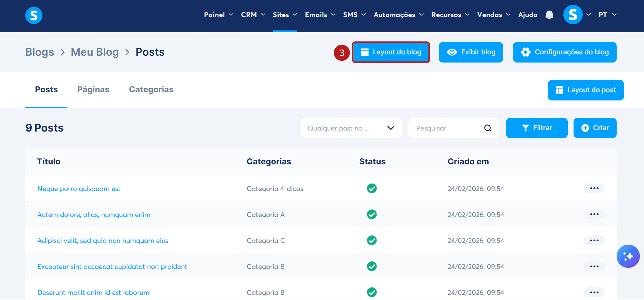Expand the SMS menu
The width and height of the screenshot is (644, 300).
click(354, 15)
